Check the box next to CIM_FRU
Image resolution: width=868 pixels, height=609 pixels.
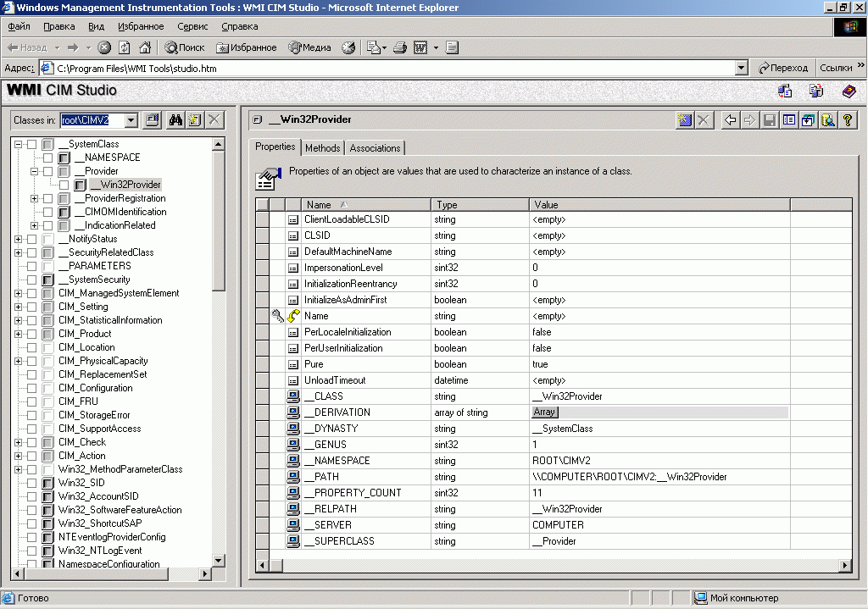(32, 401)
